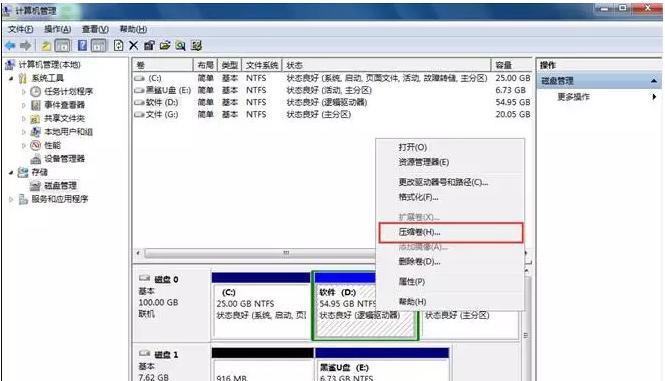The image size is (665, 381).
Task: Click the Back arrow toolbar icon
Action: [x=10, y=45]
